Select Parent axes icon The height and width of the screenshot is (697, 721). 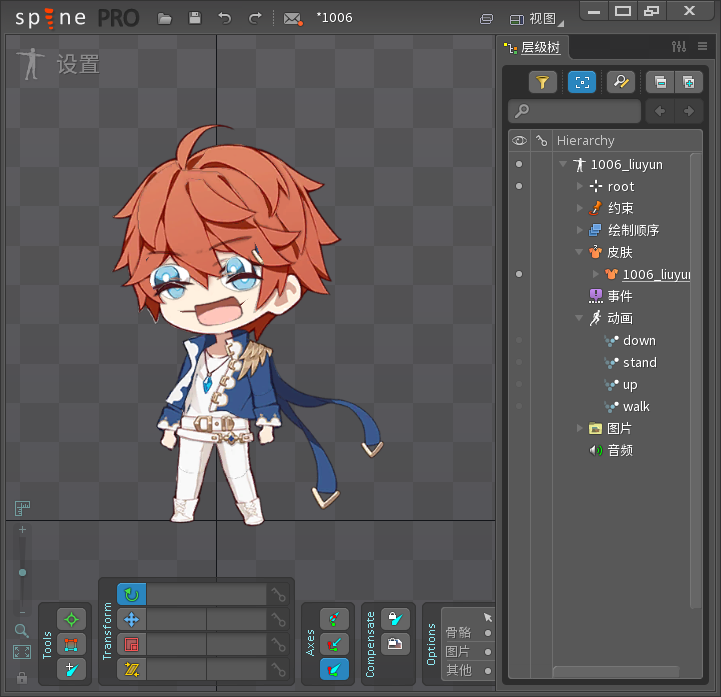tap(334, 645)
